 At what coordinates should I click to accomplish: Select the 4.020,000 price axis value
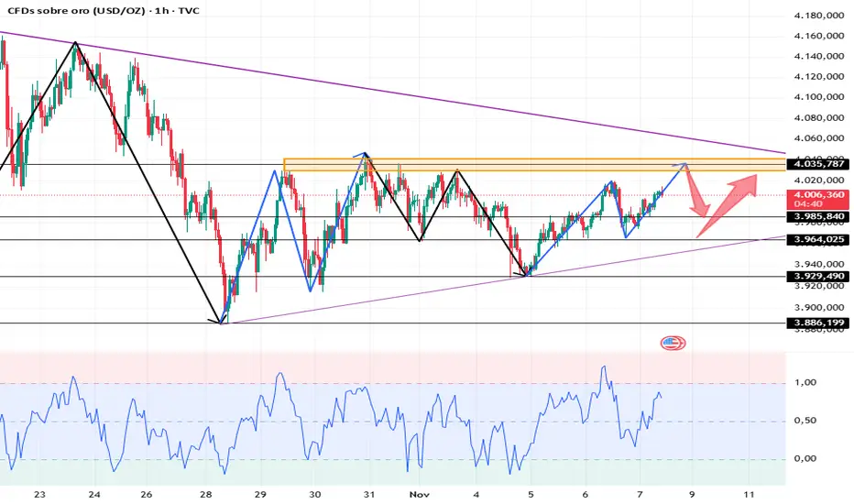point(819,181)
